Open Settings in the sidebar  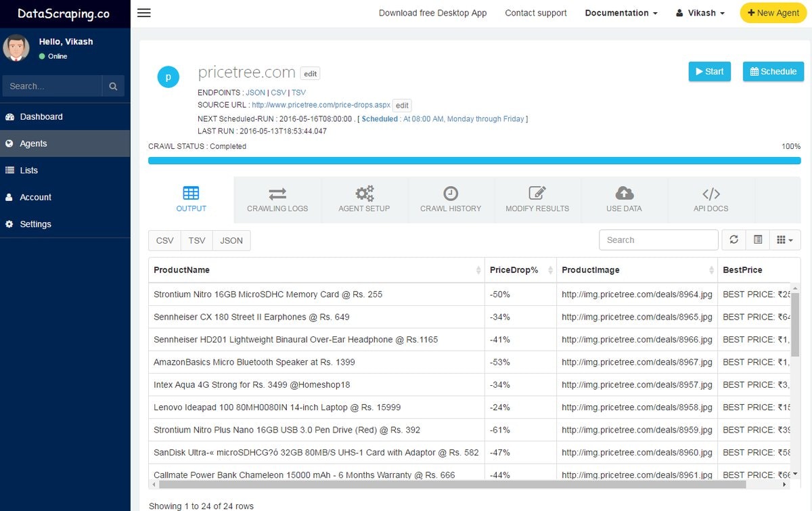pyautogui.click(x=65, y=224)
